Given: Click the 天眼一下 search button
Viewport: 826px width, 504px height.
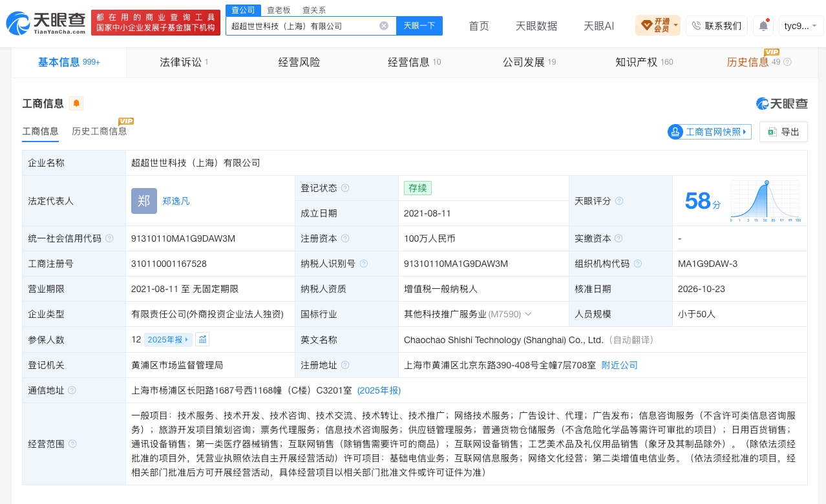Looking at the screenshot, I should pyautogui.click(x=419, y=26).
